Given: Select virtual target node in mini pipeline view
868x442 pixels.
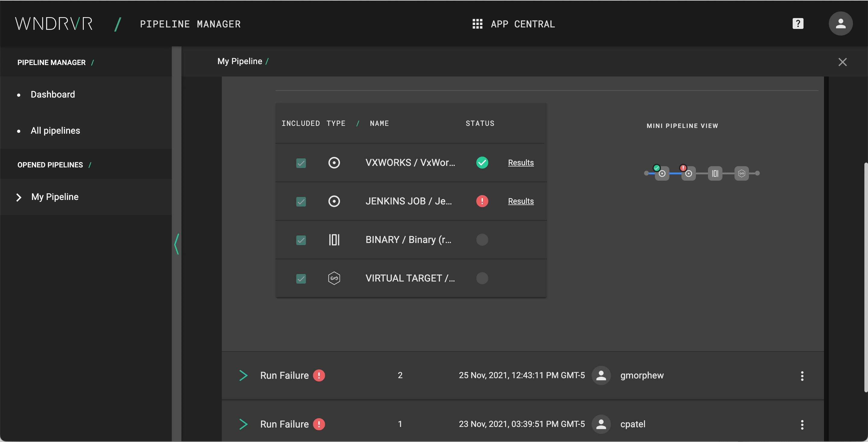Looking at the screenshot, I should tap(741, 174).
